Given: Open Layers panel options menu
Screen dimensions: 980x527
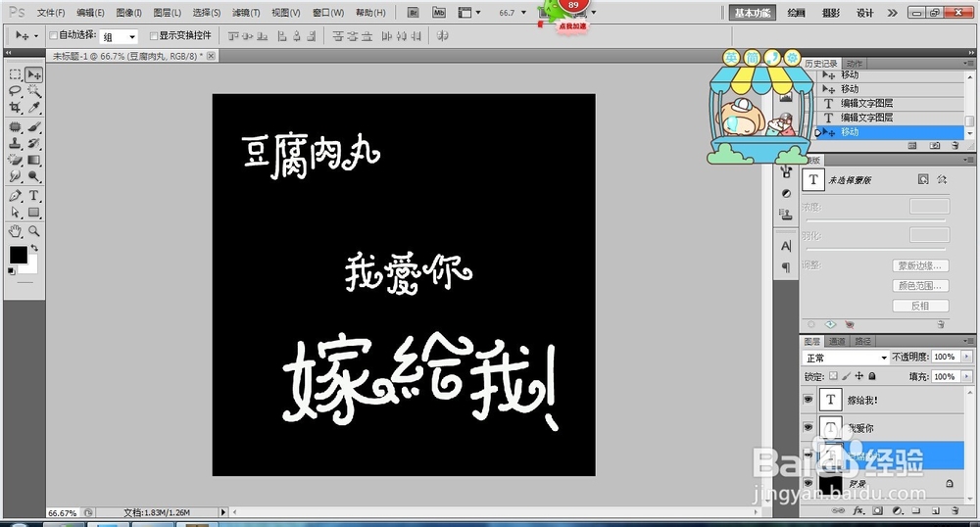Looking at the screenshot, I should (967, 342).
